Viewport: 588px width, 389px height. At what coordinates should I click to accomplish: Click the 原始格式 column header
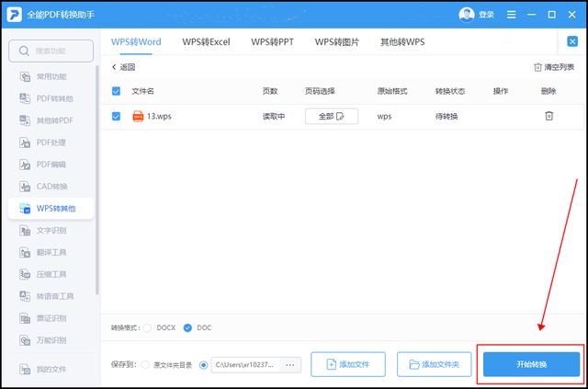click(x=392, y=91)
